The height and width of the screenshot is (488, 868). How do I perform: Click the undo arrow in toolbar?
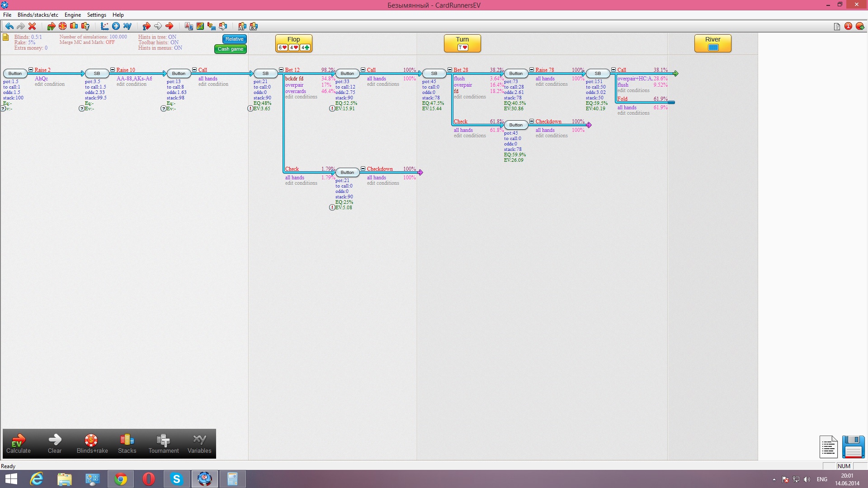(9, 26)
